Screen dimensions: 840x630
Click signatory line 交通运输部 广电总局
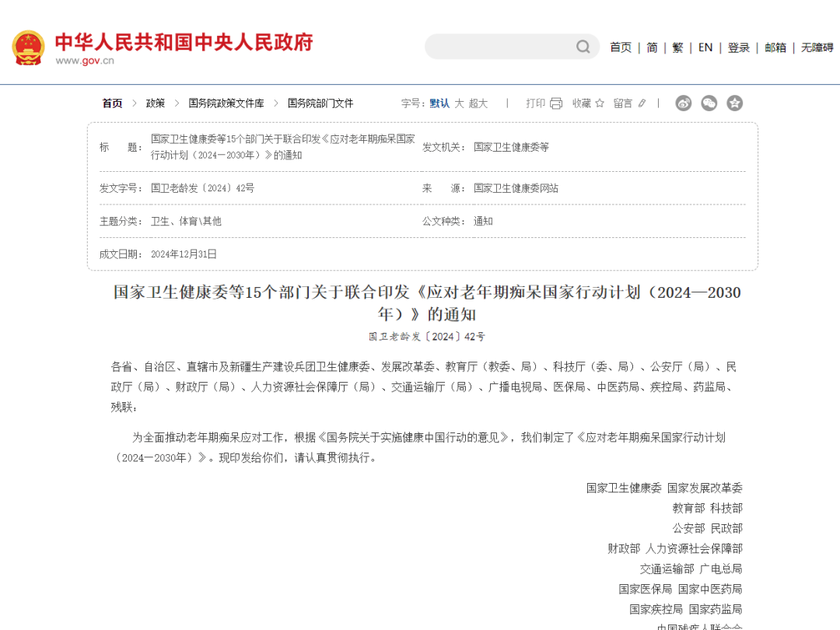[691, 569]
